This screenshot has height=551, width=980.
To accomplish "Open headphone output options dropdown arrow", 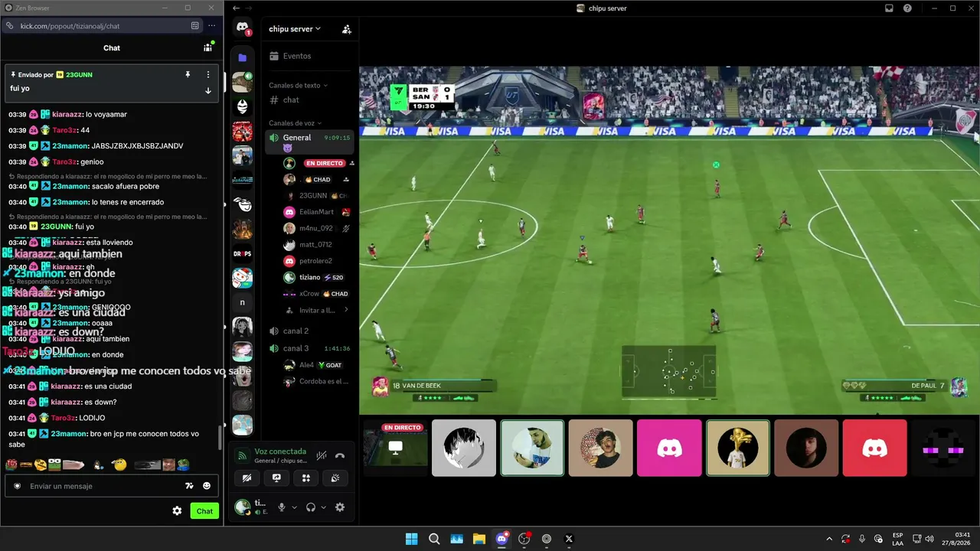I will [323, 507].
